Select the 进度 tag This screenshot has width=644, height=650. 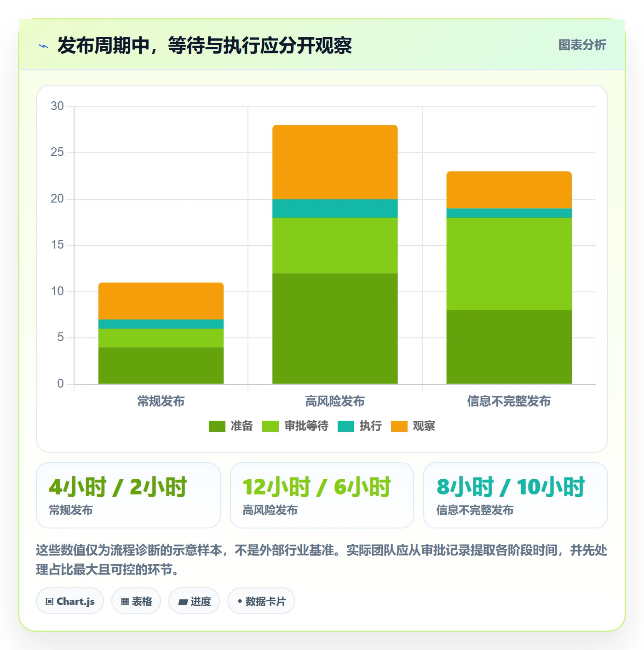(x=194, y=601)
